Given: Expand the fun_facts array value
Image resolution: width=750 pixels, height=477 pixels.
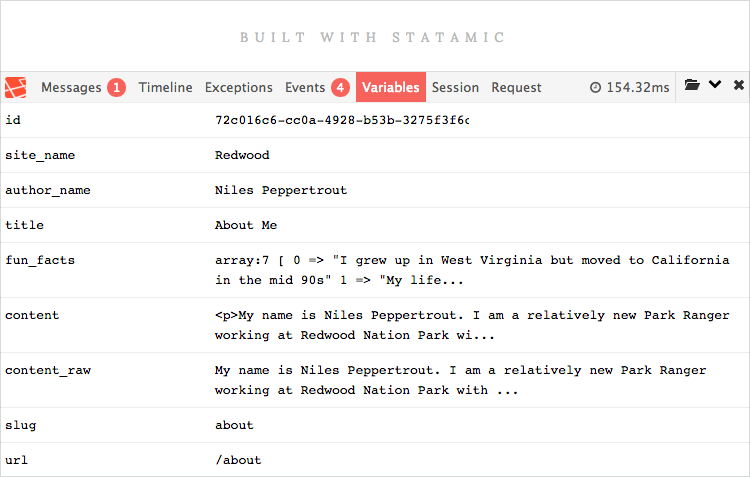Looking at the screenshot, I should (x=472, y=270).
